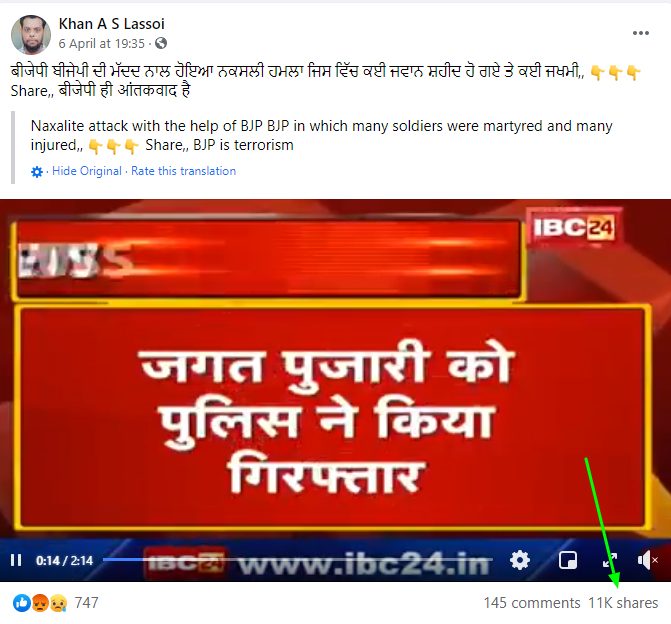Pause the video playback

point(16,560)
